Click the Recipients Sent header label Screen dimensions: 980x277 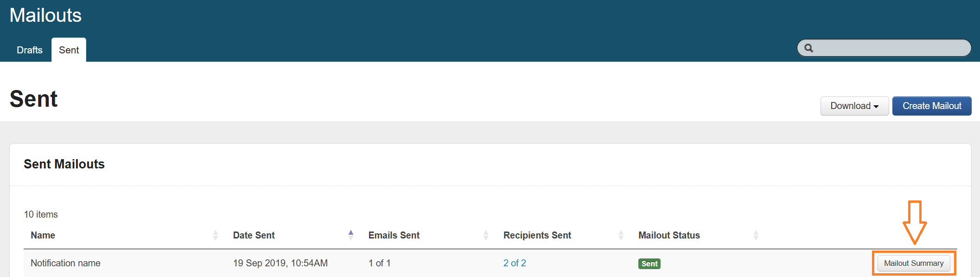[537, 235]
